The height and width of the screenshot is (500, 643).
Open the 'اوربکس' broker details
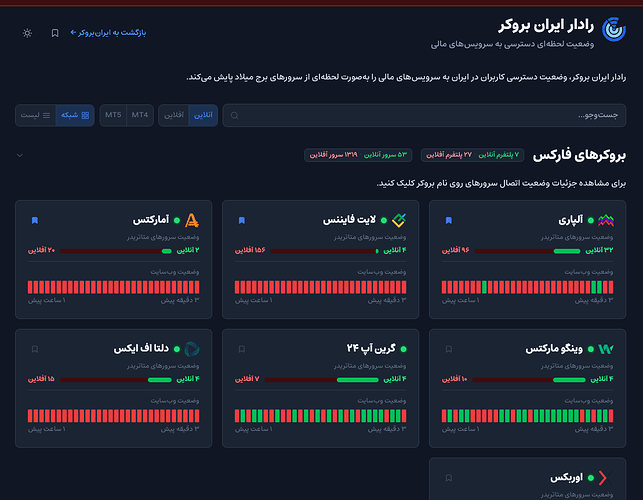pyautogui.click(x=566, y=478)
